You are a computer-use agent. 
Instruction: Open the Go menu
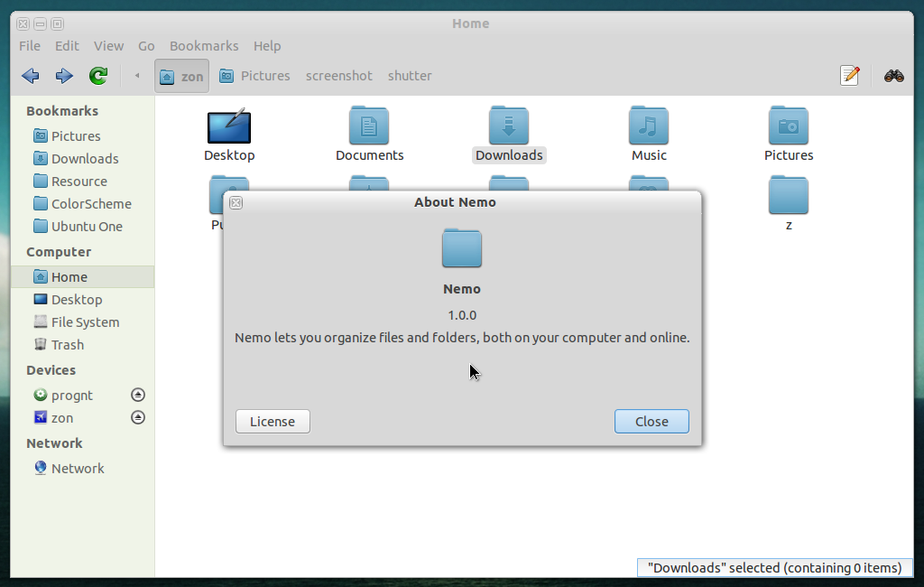[146, 46]
